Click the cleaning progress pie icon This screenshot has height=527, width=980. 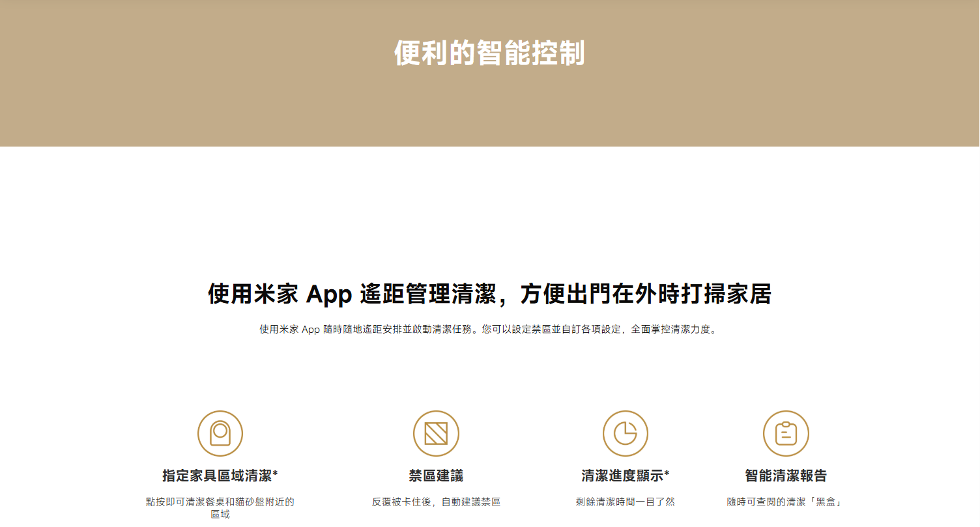pyautogui.click(x=626, y=433)
